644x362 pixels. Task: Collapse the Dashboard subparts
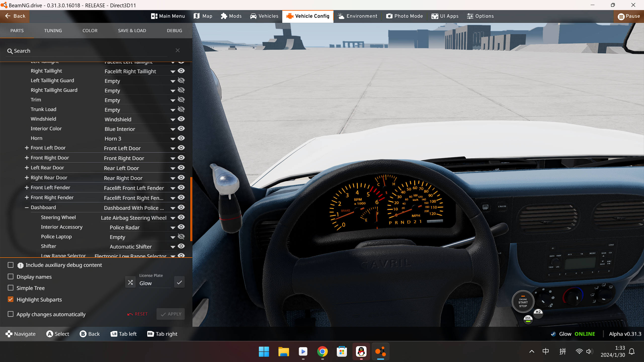27,207
